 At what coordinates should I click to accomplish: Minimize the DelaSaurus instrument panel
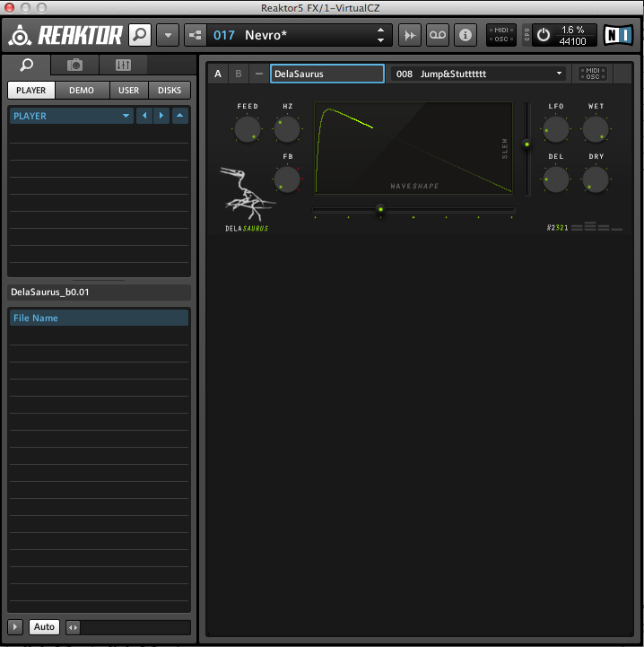[258, 74]
